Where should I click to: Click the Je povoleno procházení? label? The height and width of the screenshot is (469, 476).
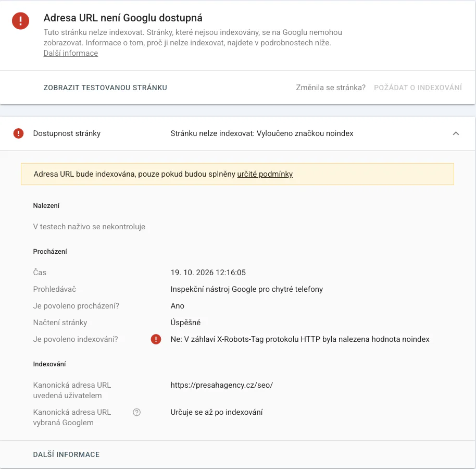click(x=76, y=306)
